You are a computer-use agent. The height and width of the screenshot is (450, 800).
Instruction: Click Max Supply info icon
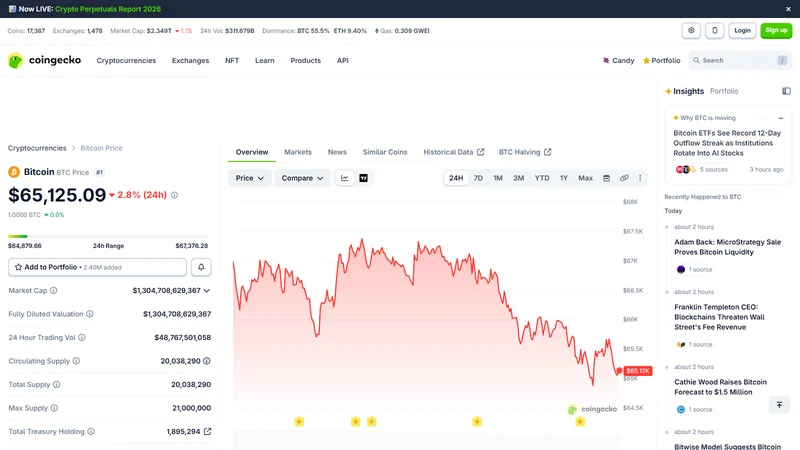coord(54,408)
